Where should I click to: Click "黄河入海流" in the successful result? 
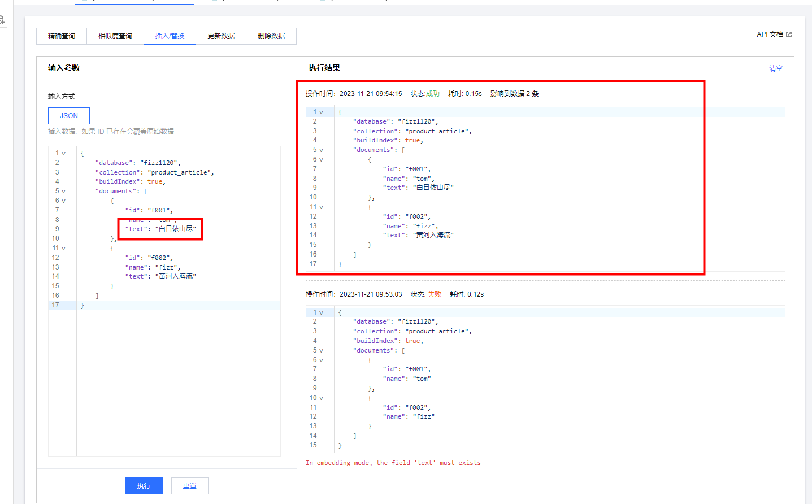[433, 235]
